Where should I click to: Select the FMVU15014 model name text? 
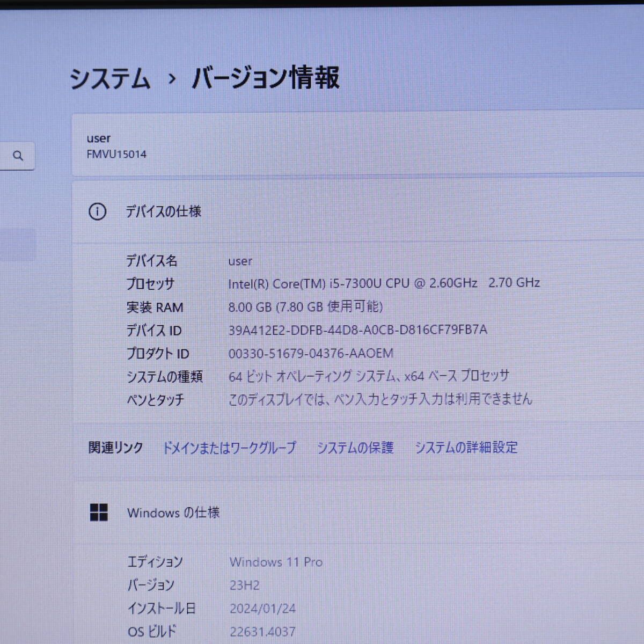click(x=116, y=155)
